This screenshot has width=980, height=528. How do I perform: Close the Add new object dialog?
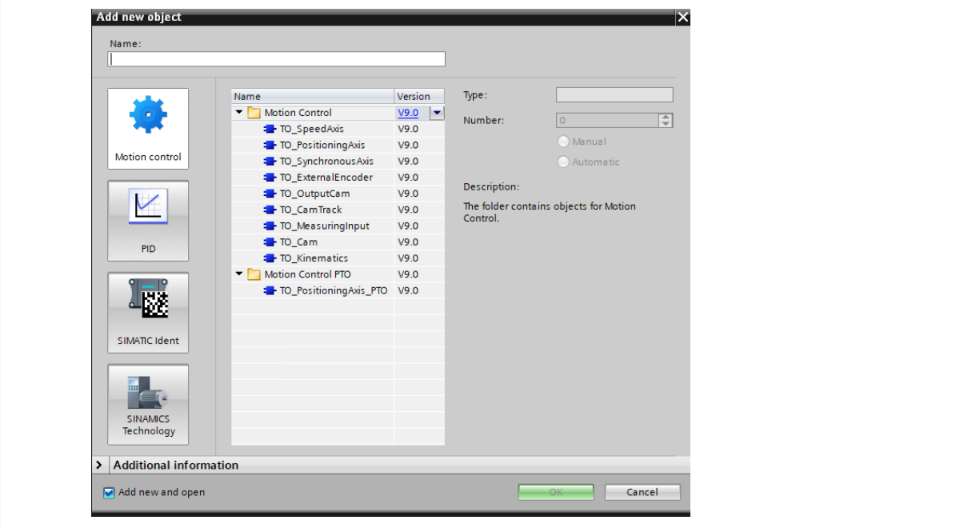point(682,17)
